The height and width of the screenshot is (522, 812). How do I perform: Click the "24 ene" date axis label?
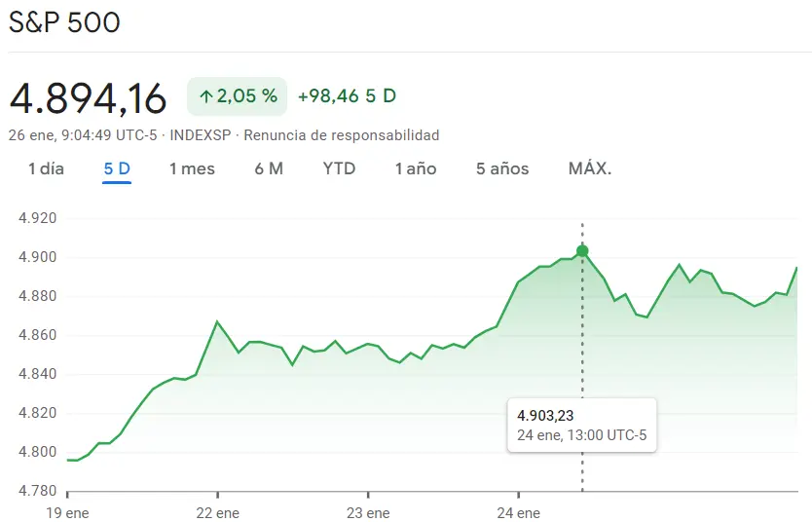(x=518, y=513)
